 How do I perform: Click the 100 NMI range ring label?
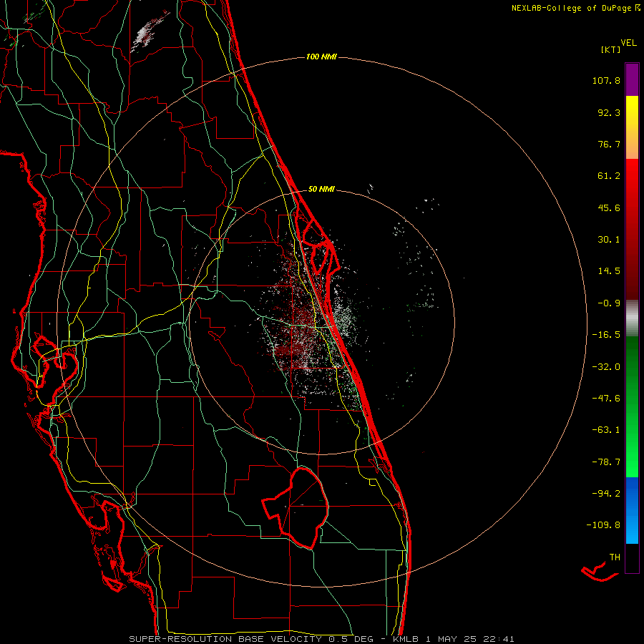coord(321,57)
